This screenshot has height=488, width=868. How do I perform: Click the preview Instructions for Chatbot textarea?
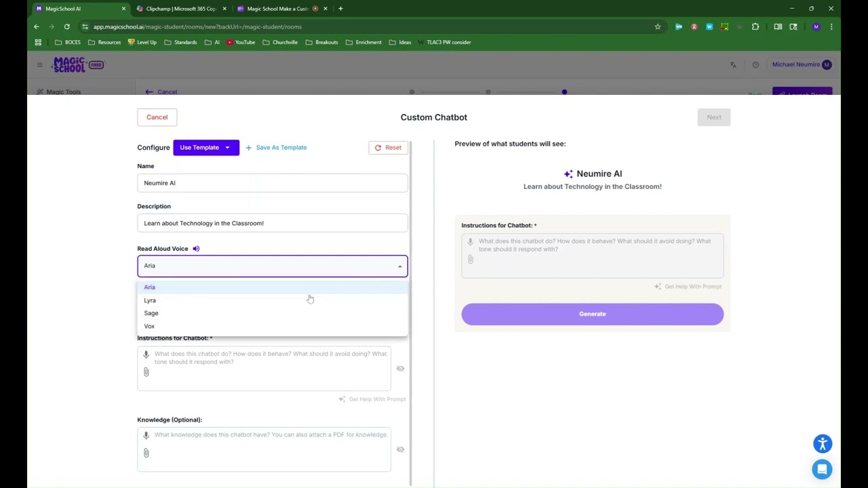pos(592,256)
